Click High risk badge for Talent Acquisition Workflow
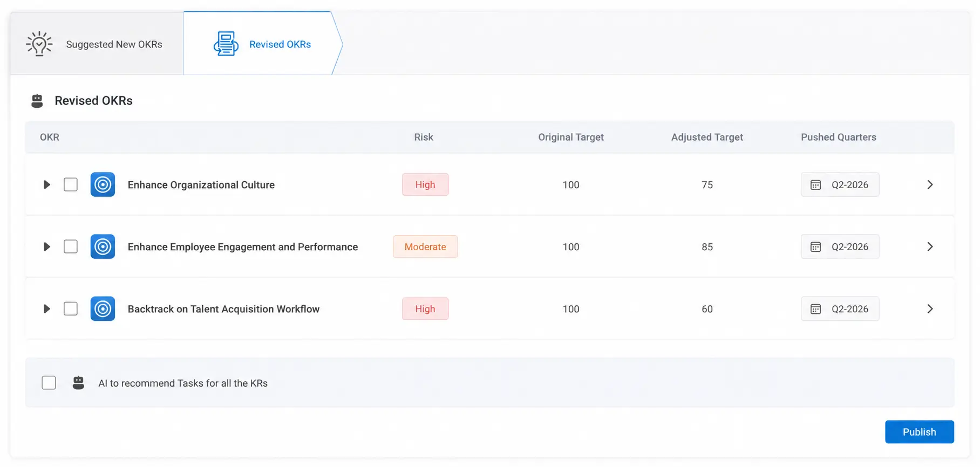The image size is (980, 467). pyautogui.click(x=425, y=308)
